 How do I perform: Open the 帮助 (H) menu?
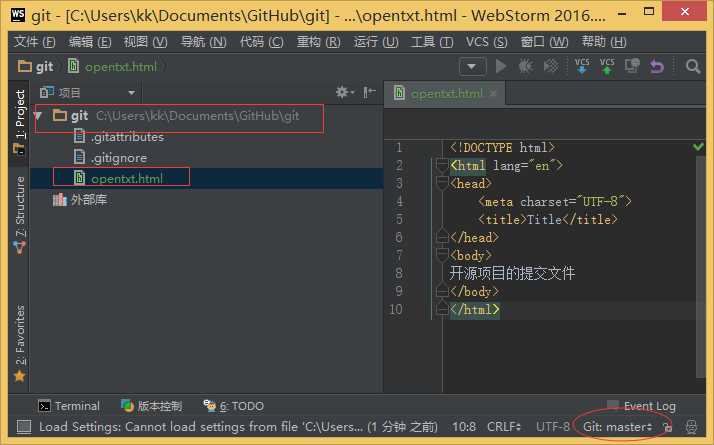[x=604, y=42]
